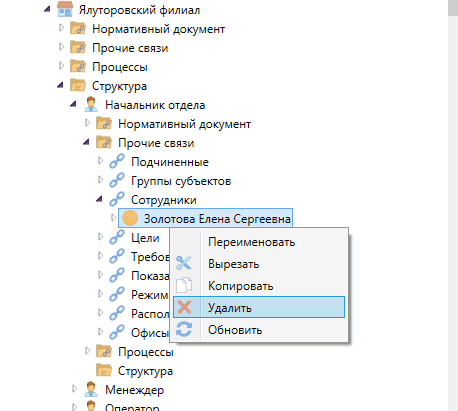The image size is (458, 411).
Task: Select the Цели tree item
Action: tap(145, 238)
